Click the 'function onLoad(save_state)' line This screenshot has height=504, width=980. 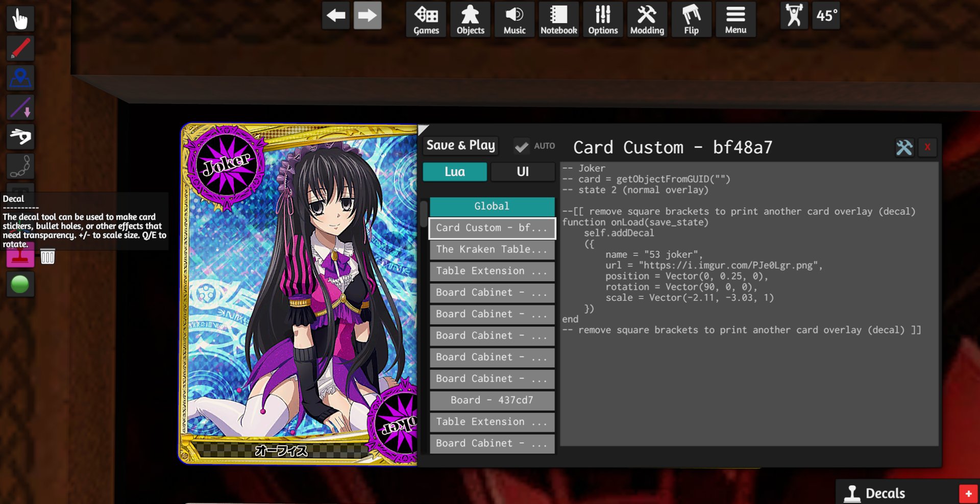635,222
